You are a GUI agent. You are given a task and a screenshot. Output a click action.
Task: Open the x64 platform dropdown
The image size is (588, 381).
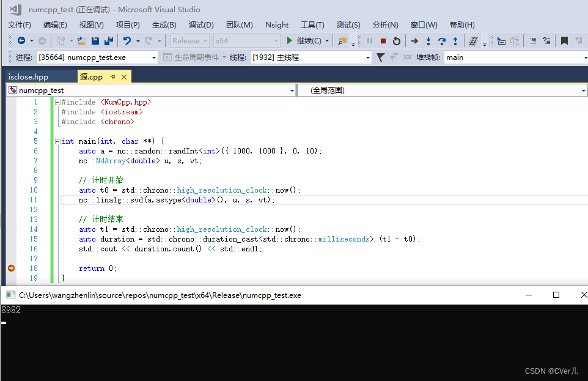pyautogui.click(x=247, y=40)
